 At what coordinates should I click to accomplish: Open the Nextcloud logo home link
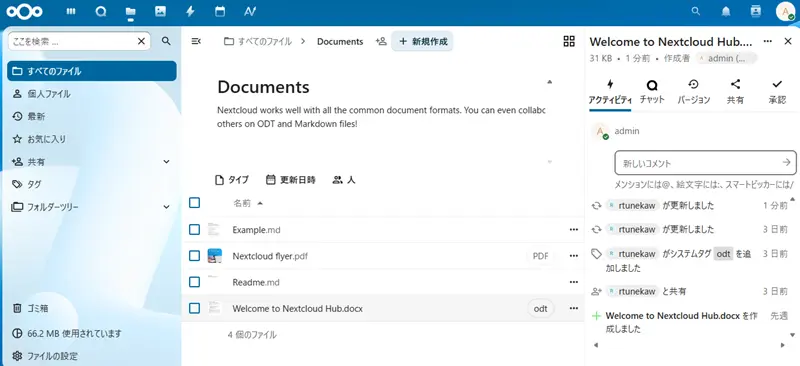click(24, 11)
